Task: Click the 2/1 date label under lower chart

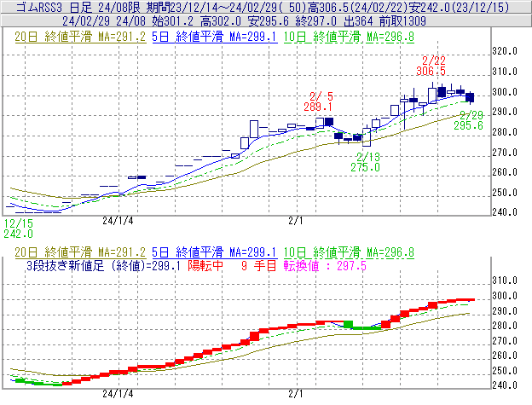Action: click(x=296, y=394)
